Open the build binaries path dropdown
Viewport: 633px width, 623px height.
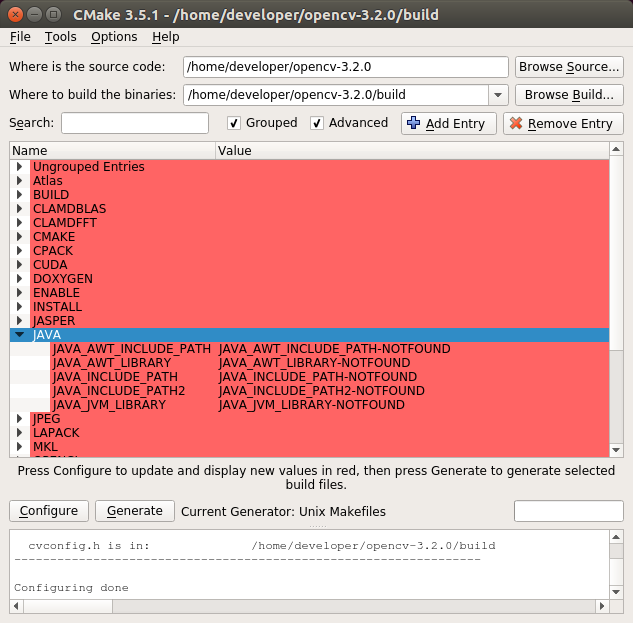(498, 95)
